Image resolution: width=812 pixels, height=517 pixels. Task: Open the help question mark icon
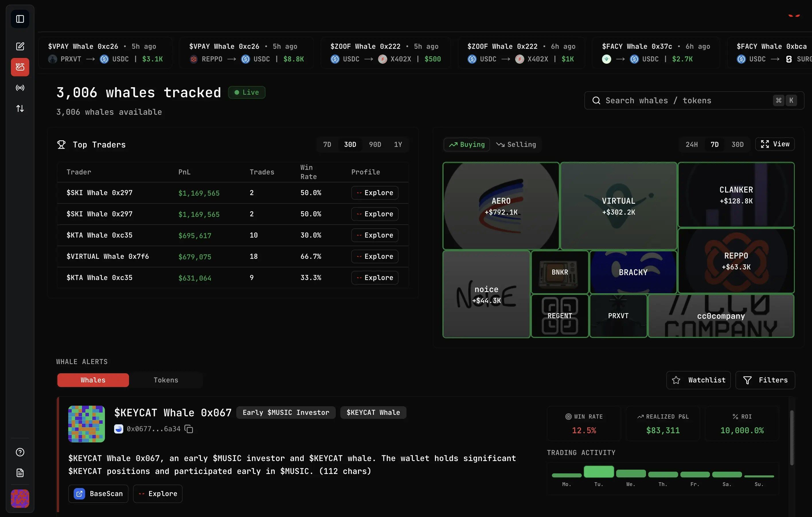20,452
